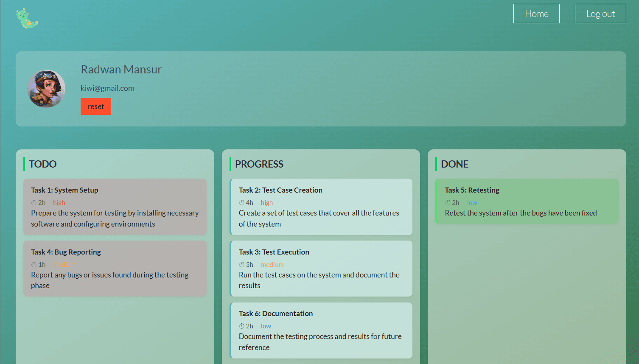639x364 pixels.
Task: Click the clock icon on Task 2: Test Case Creation
Action: (x=241, y=202)
